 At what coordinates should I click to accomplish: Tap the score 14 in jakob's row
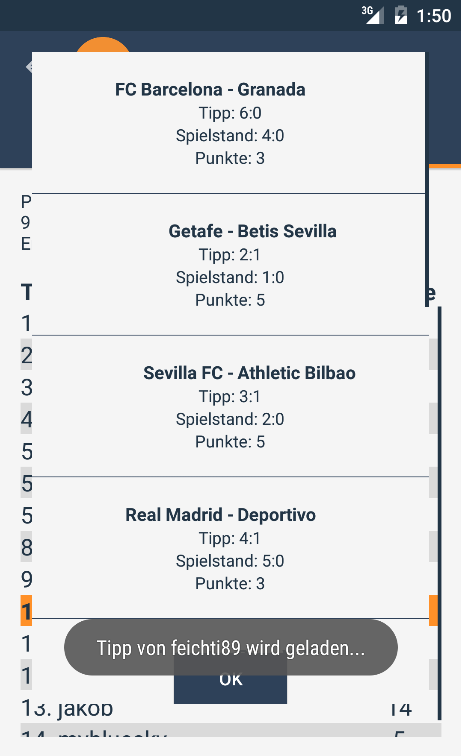(x=401, y=709)
